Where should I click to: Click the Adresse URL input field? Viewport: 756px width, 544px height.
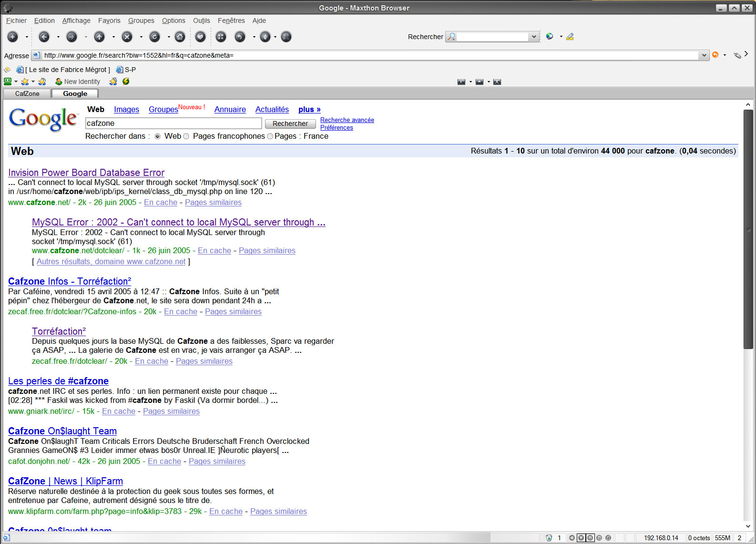point(371,55)
